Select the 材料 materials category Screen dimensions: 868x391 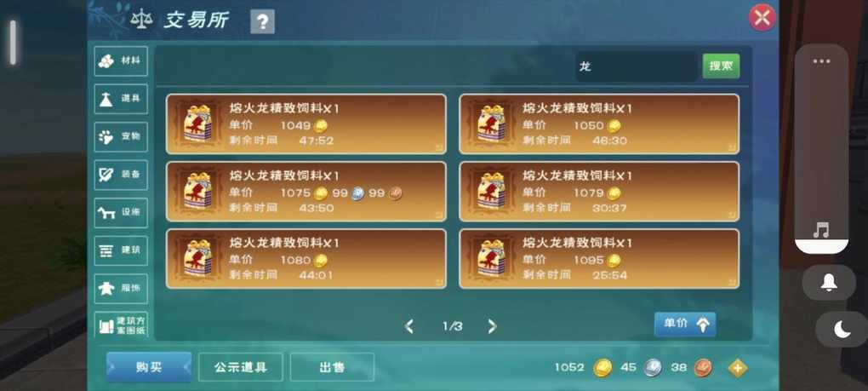point(121,61)
